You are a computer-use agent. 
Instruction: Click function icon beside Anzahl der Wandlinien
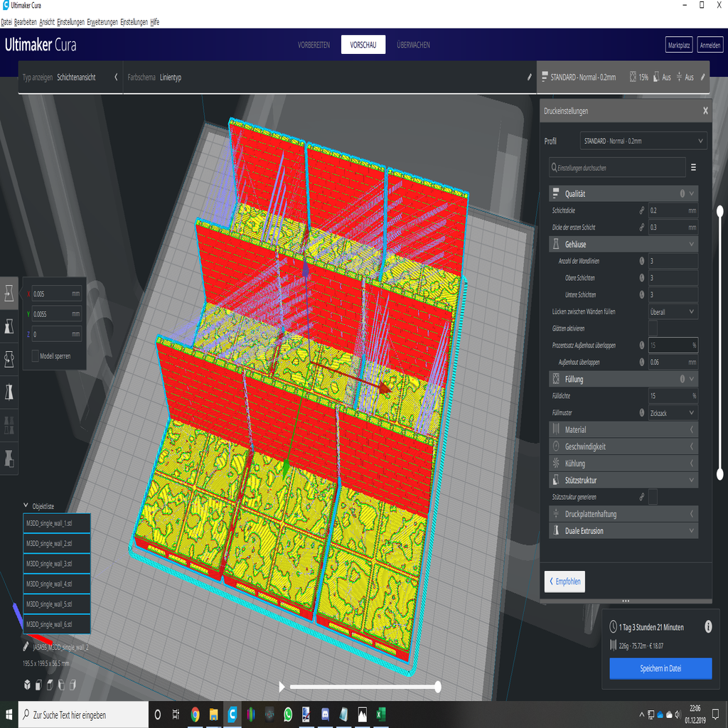(x=642, y=261)
